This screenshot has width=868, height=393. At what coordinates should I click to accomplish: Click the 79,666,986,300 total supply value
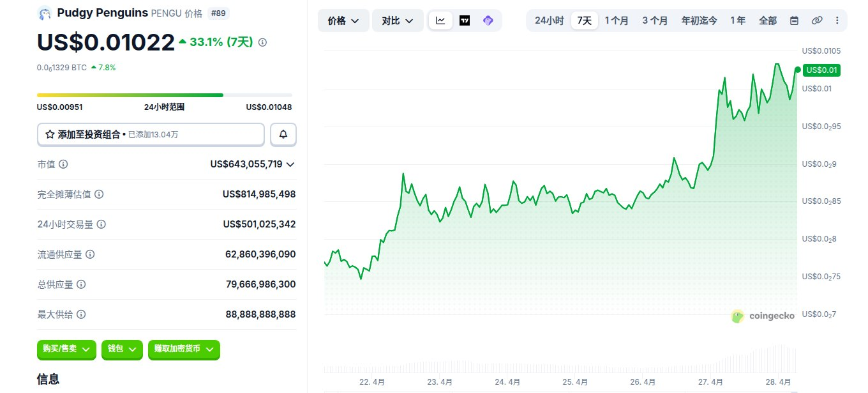260,284
